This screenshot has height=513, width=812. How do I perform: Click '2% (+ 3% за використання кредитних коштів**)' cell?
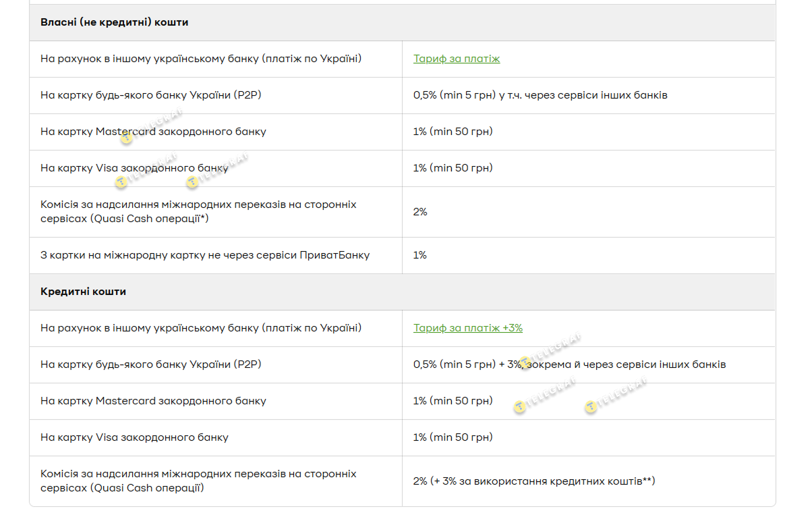coord(533,481)
